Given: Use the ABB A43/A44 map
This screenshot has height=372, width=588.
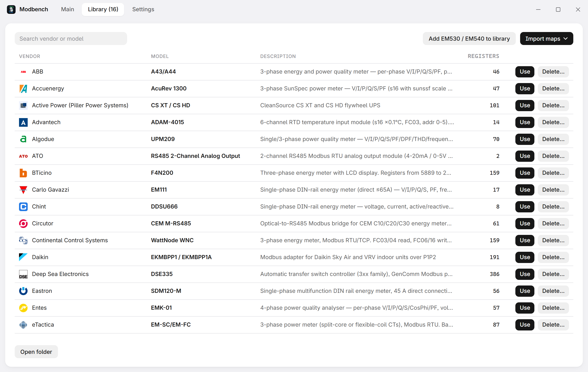Looking at the screenshot, I should point(525,72).
